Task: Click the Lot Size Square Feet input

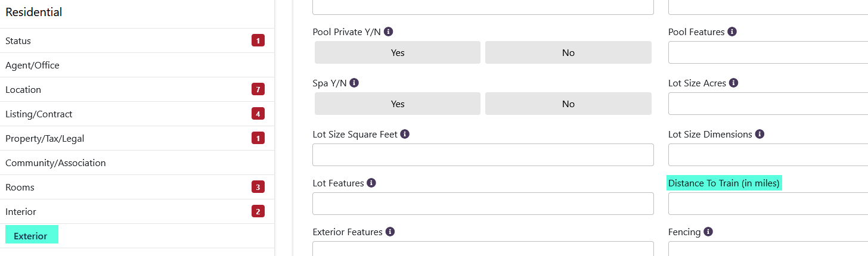Action: [483, 155]
